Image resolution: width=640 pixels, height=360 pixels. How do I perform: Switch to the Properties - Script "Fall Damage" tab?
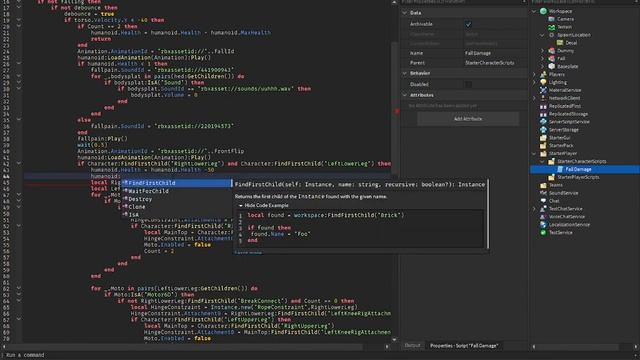(464, 346)
